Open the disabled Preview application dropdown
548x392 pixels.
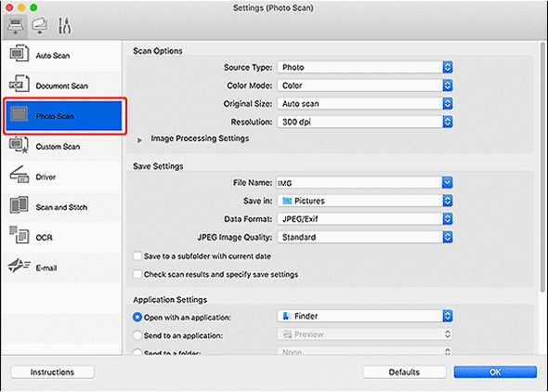tap(365, 334)
